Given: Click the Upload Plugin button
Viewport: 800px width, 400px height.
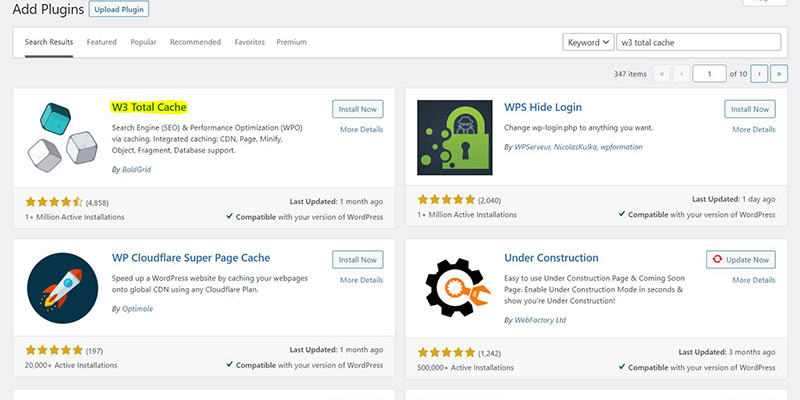Looking at the screenshot, I should tap(119, 9).
